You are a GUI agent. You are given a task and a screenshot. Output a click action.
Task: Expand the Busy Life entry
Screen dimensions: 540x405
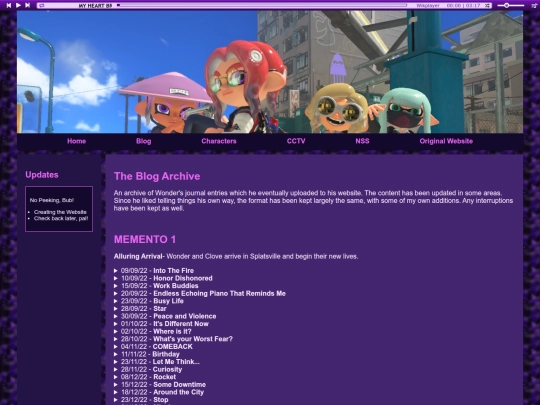[x=149, y=301]
